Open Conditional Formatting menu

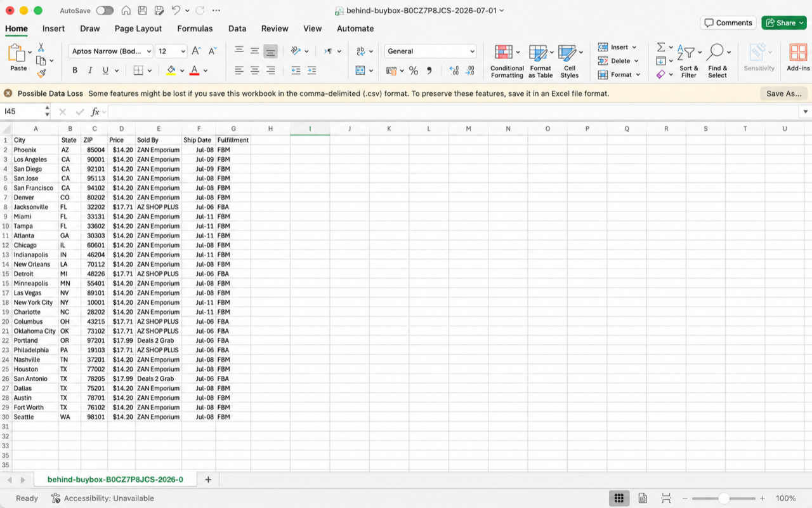coord(507,62)
